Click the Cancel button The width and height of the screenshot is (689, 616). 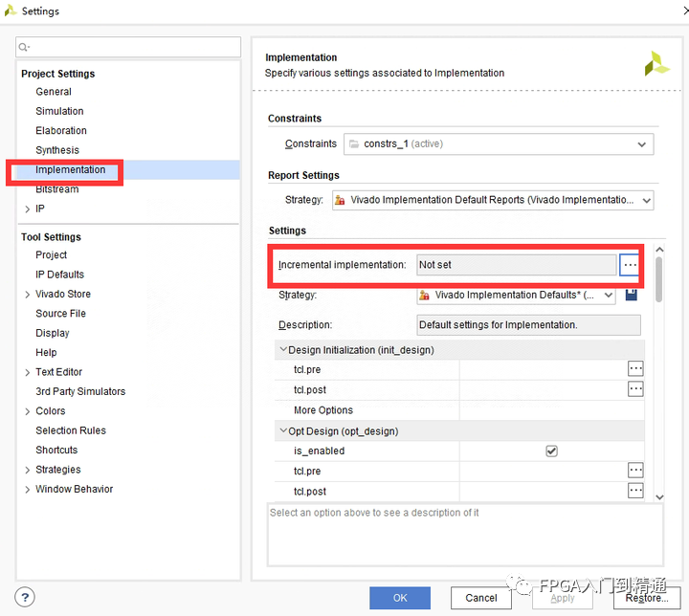point(481,598)
